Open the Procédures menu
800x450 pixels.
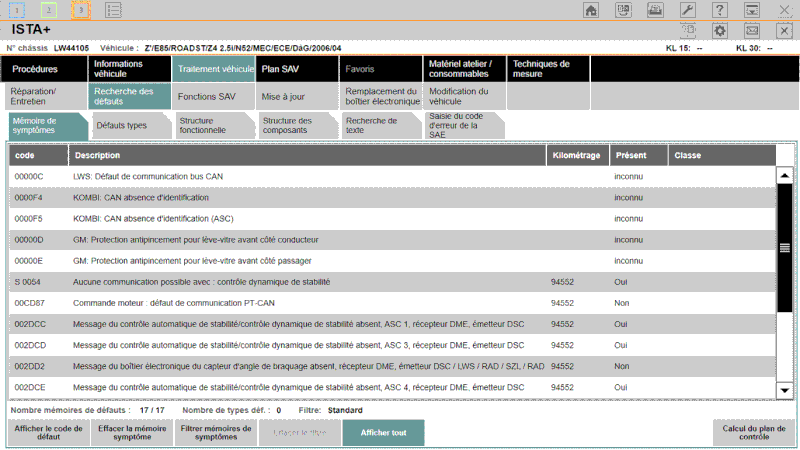point(44,69)
